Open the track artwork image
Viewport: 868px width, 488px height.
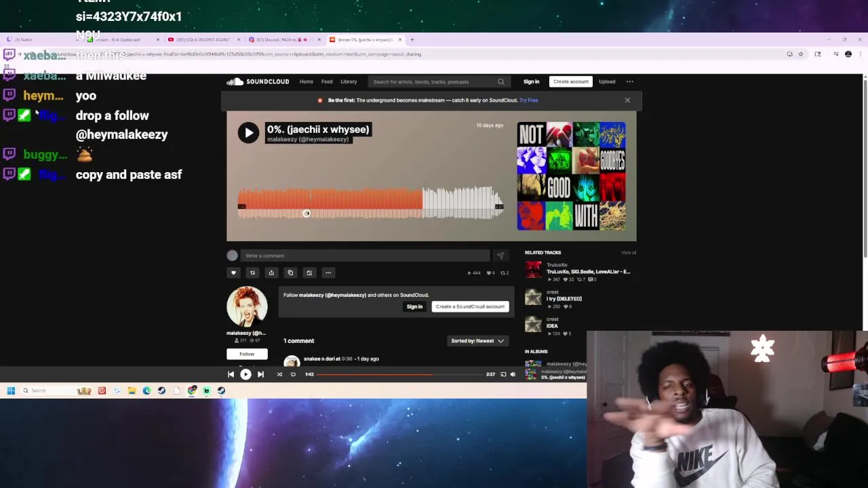(572, 176)
